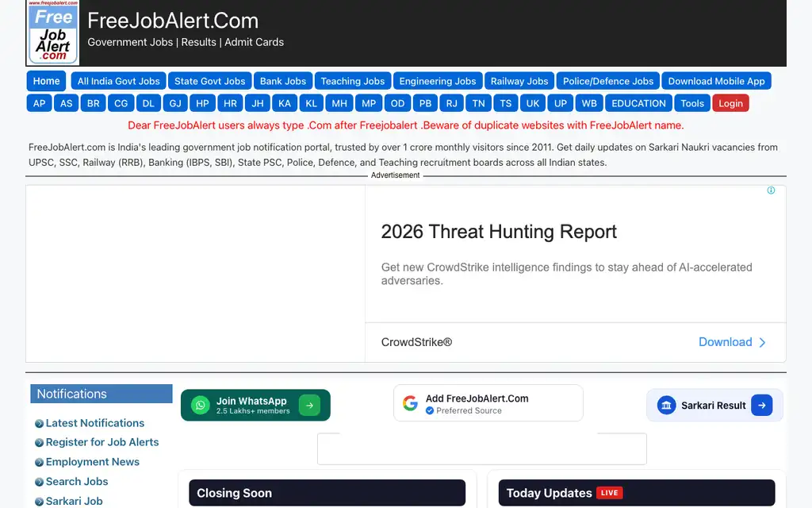Select the AP state button
This screenshot has height=508, width=812.
40,103
